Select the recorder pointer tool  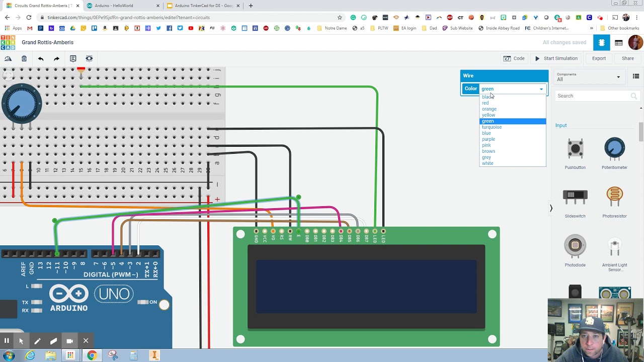(21, 341)
